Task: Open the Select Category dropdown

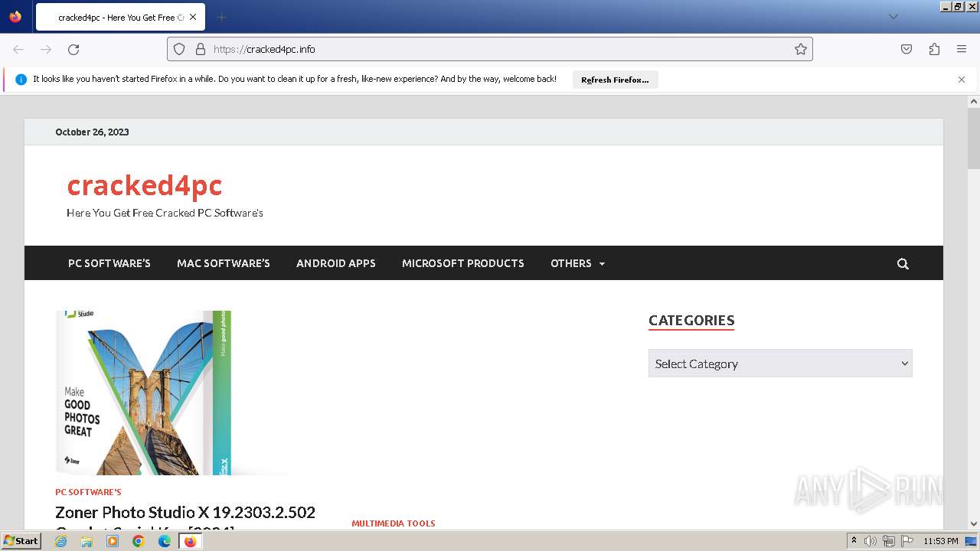Action: 780,364
